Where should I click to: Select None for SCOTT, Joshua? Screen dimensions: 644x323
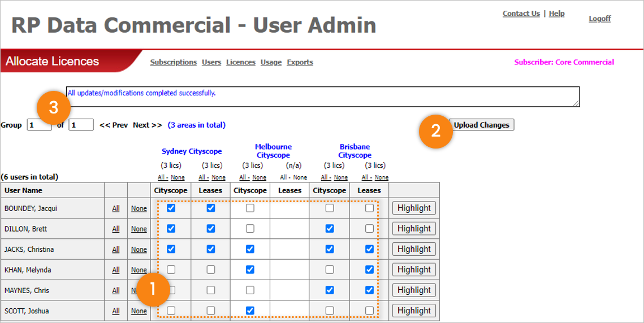(x=139, y=311)
